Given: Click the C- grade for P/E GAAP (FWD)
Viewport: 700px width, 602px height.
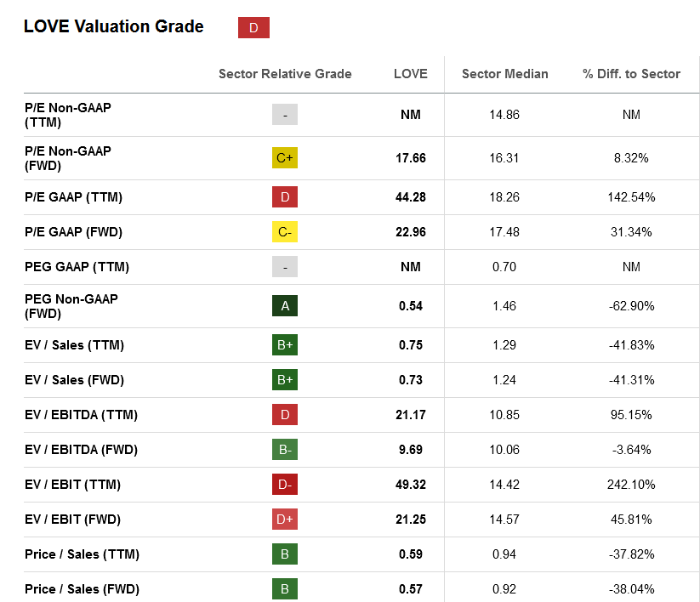Looking at the screenshot, I should 285,231.
